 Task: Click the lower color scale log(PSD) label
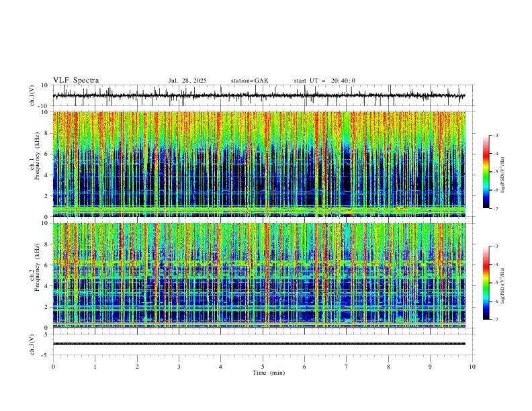tap(503, 286)
